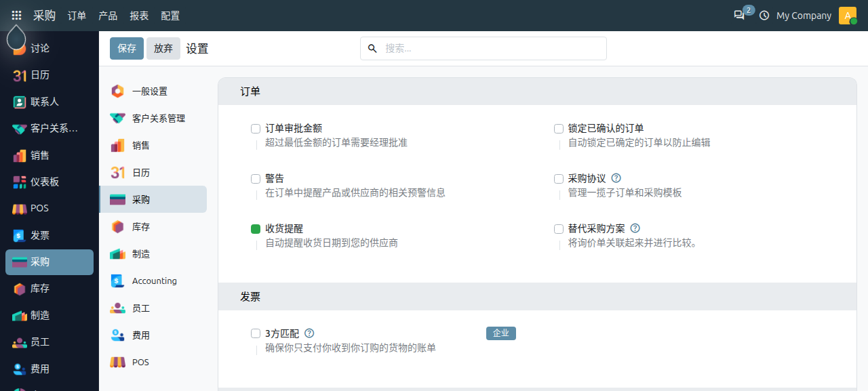Enable 采购协议 checkbox
The width and height of the screenshot is (868, 391).
pos(559,179)
